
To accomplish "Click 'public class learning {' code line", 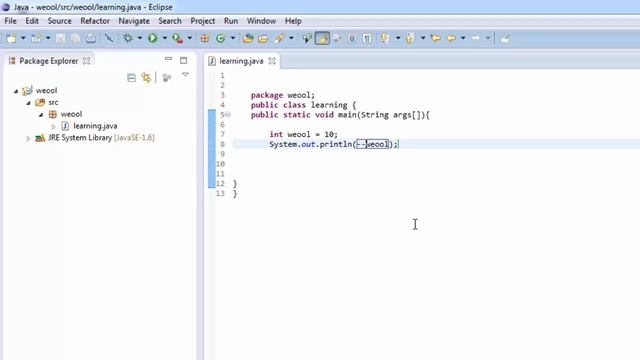I will 303,105.
